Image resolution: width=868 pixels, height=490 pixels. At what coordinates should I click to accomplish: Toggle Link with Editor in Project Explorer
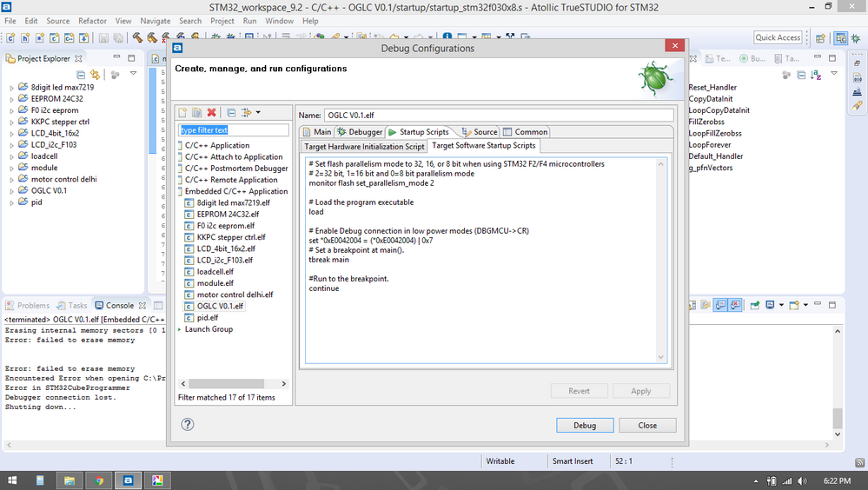96,74
